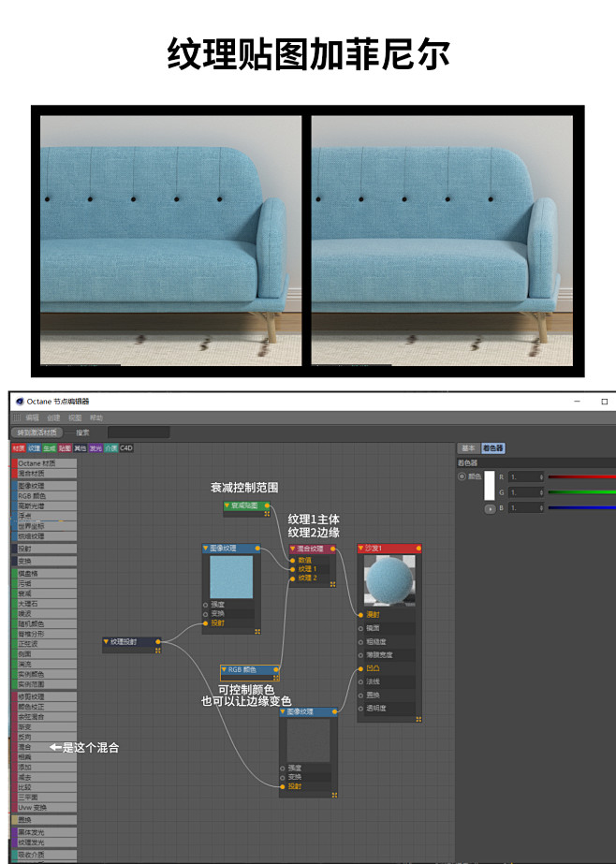Select the 颜色 radio button in shader panel
This screenshot has height=864, width=616.
pos(462,476)
